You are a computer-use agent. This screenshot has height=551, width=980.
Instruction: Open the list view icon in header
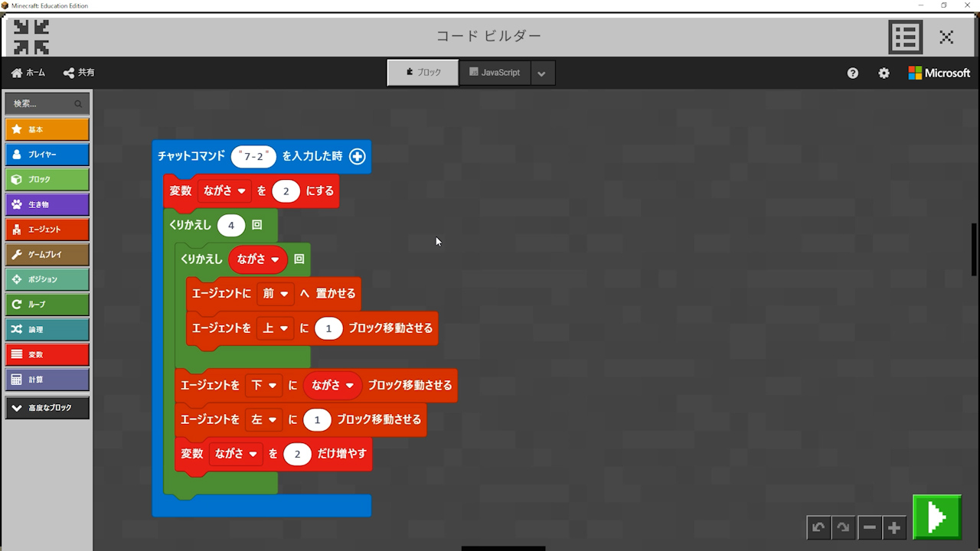tap(905, 37)
